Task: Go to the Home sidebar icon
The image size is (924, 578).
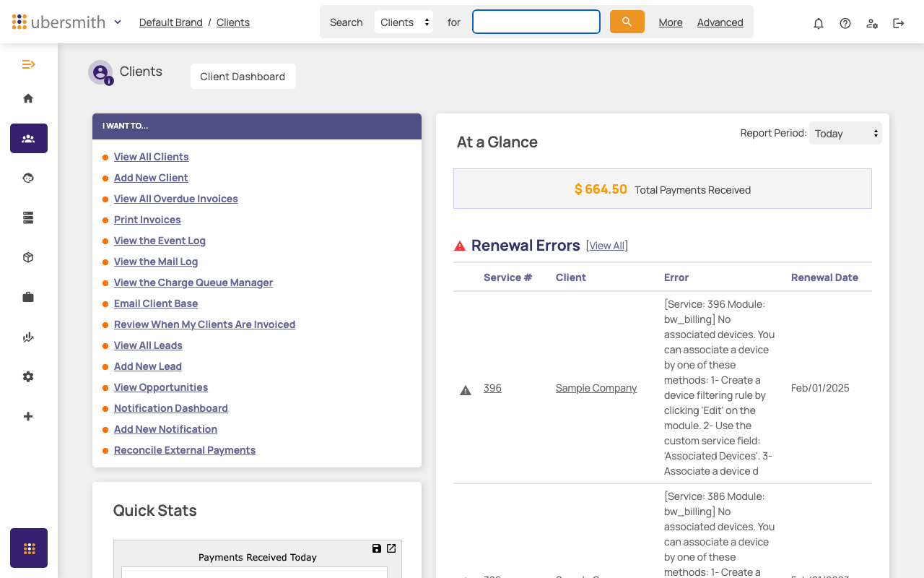Action: pyautogui.click(x=28, y=98)
